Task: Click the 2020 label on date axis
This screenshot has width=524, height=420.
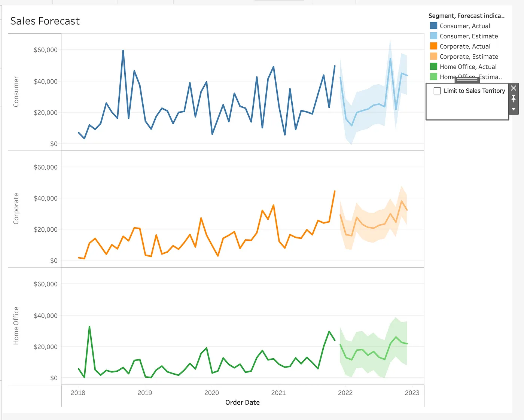Action: click(211, 393)
